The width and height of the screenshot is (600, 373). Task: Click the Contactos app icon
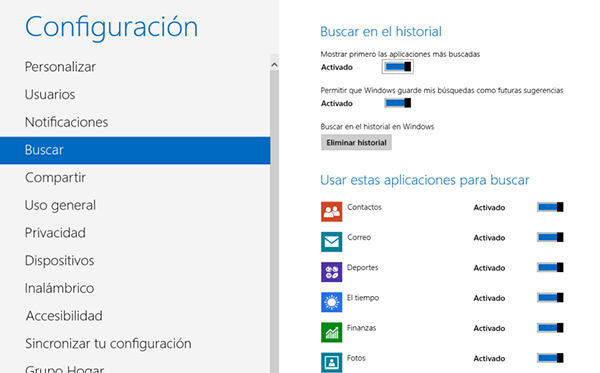(x=331, y=212)
